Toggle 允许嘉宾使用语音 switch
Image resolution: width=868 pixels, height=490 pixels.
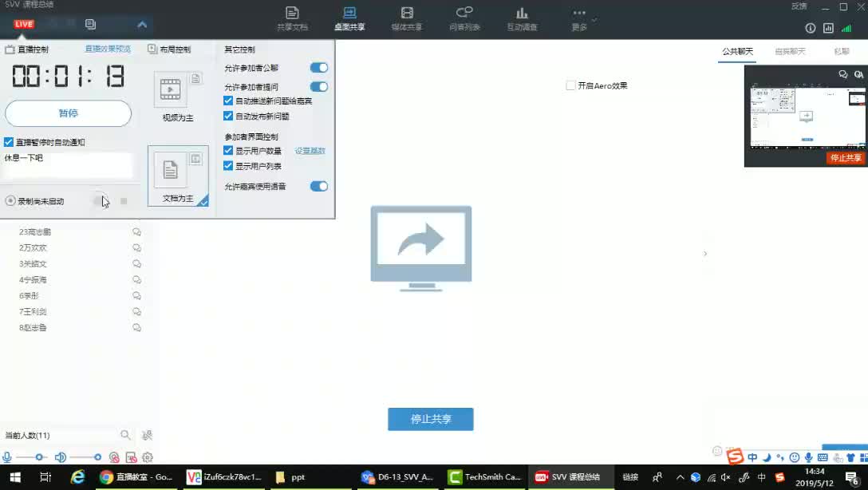[319, 187]
